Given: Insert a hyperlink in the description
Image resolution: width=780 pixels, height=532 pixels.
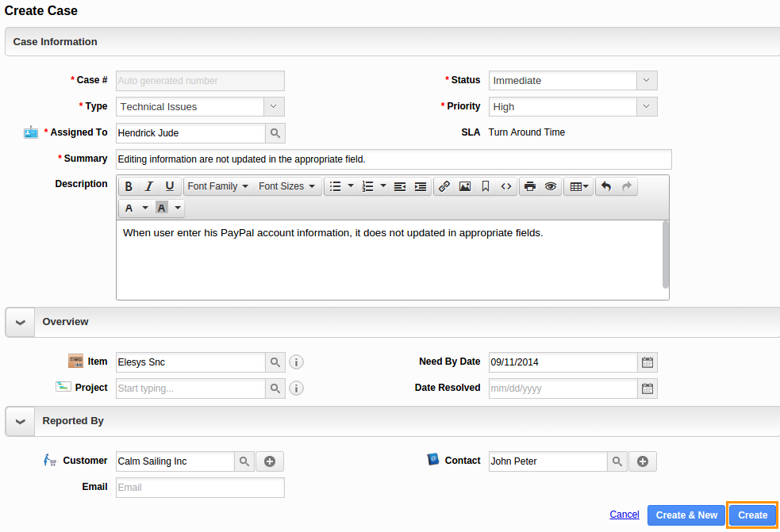Looking at the screenshot, I should (x=444, y=186).
